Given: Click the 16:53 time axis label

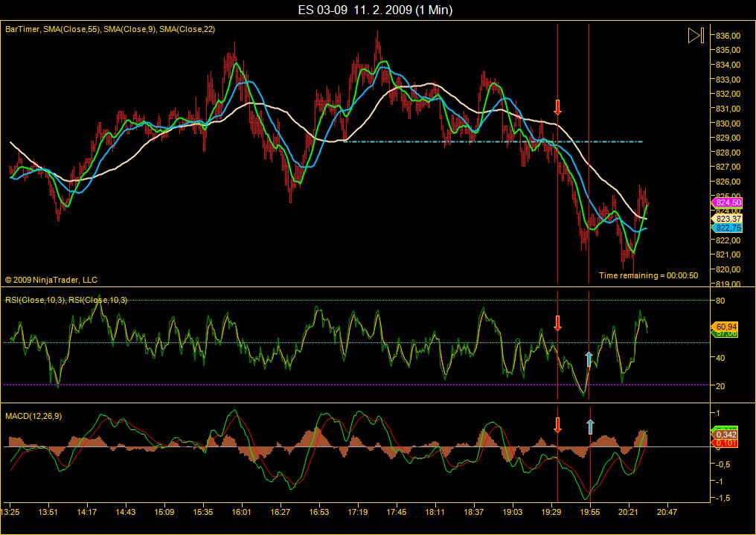Looking at the screenshot, I should pyautogui.click(x=318, y=513).
